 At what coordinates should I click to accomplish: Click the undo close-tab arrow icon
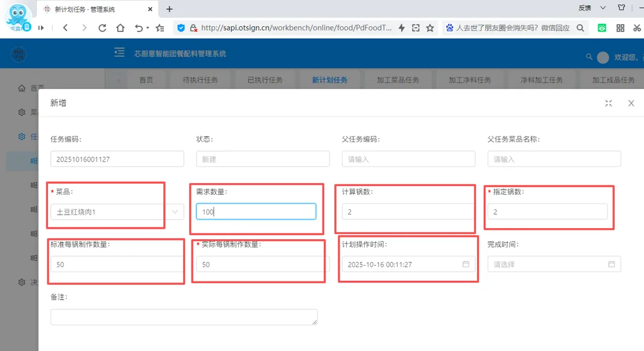139,28
